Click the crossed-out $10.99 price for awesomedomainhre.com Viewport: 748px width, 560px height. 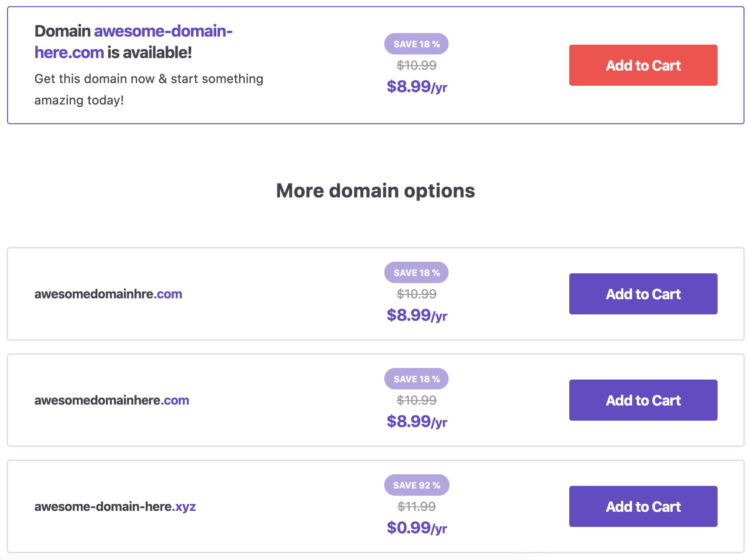(x=416, y=294)
